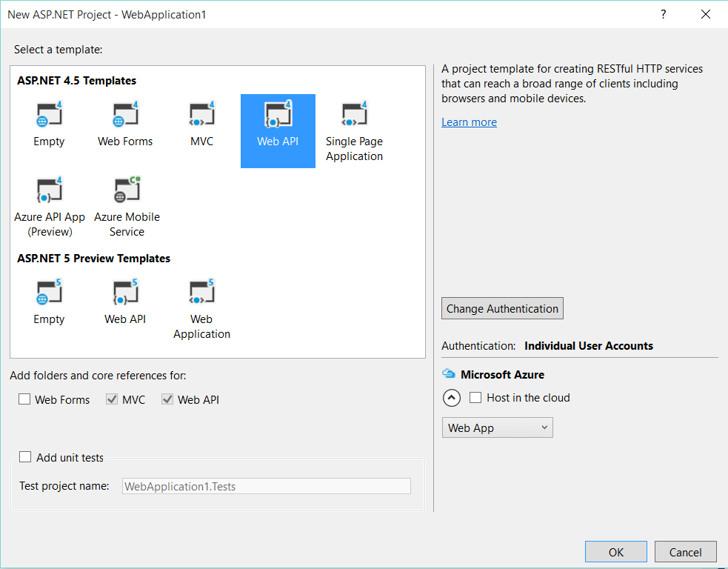Click the Select a template label
Viewport: 728px width, 569px height.
pos(58,49)
